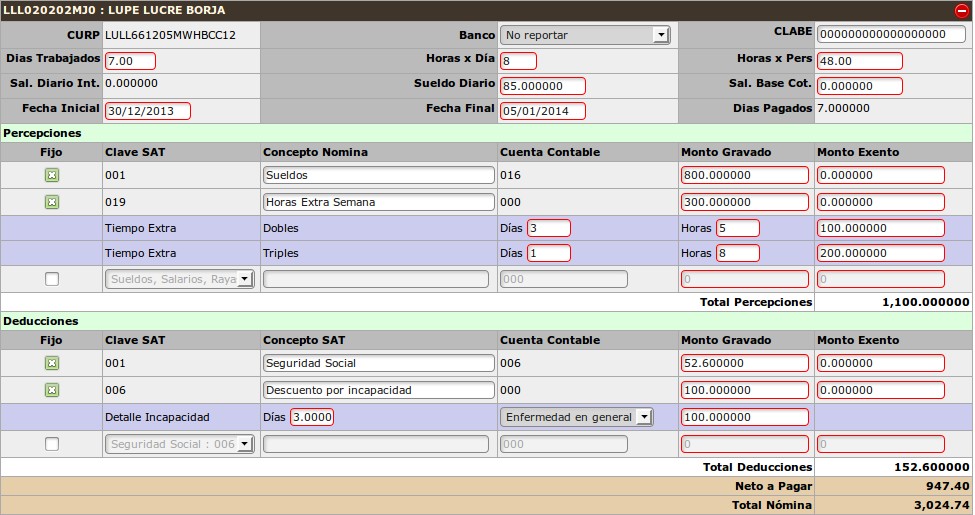Image resolution: width=975 pixels, height=515 pixels.
Task: Click the Dobles Días field
Action: point(548,228)
